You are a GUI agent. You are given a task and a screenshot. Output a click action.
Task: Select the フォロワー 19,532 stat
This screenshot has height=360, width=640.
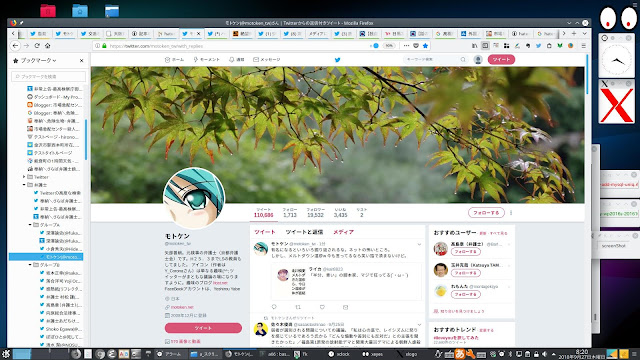point(315,212)
